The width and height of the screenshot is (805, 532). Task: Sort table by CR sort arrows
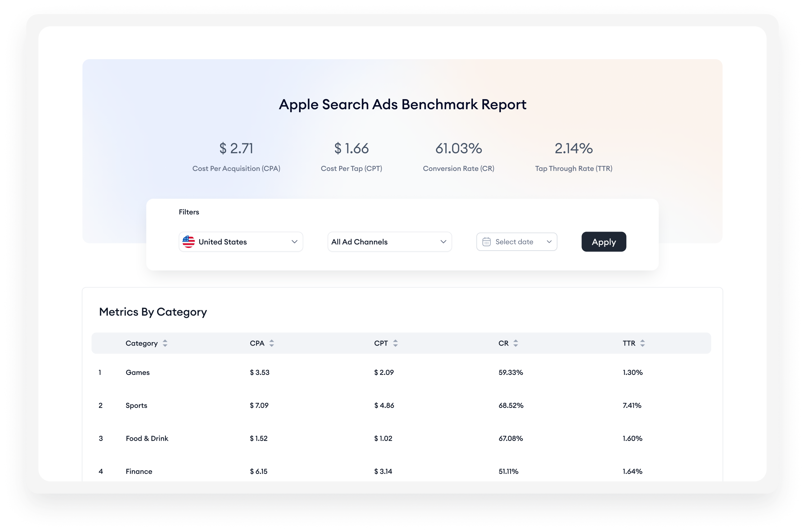[515, 343]
